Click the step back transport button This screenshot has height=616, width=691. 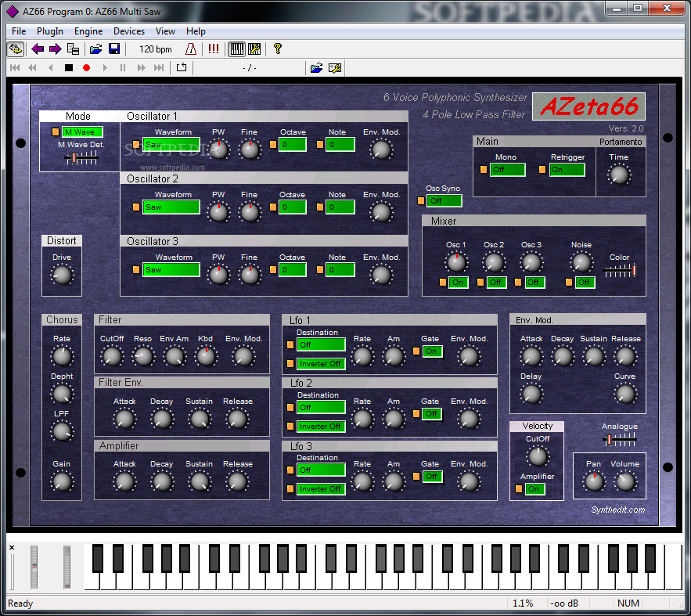[51, 68]
